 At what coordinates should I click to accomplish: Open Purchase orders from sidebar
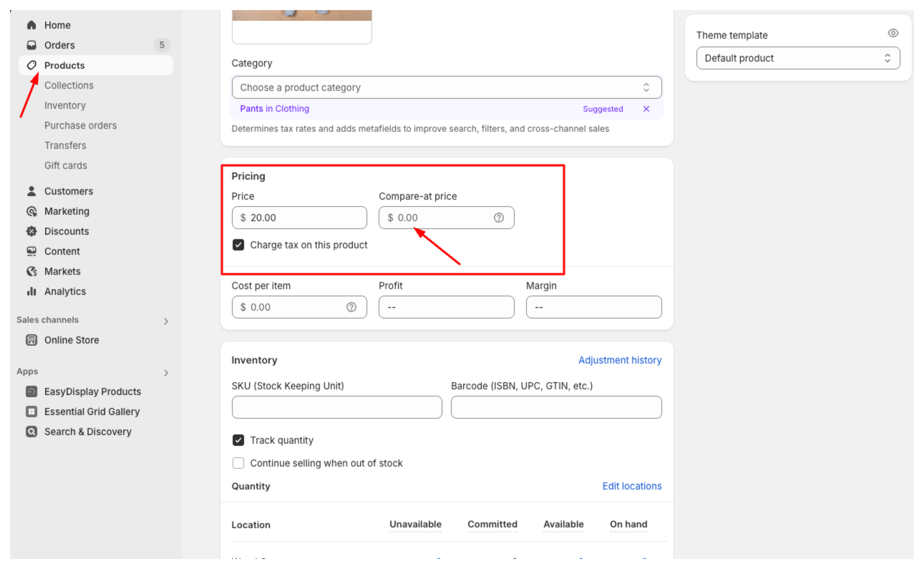tap(80, 125)
